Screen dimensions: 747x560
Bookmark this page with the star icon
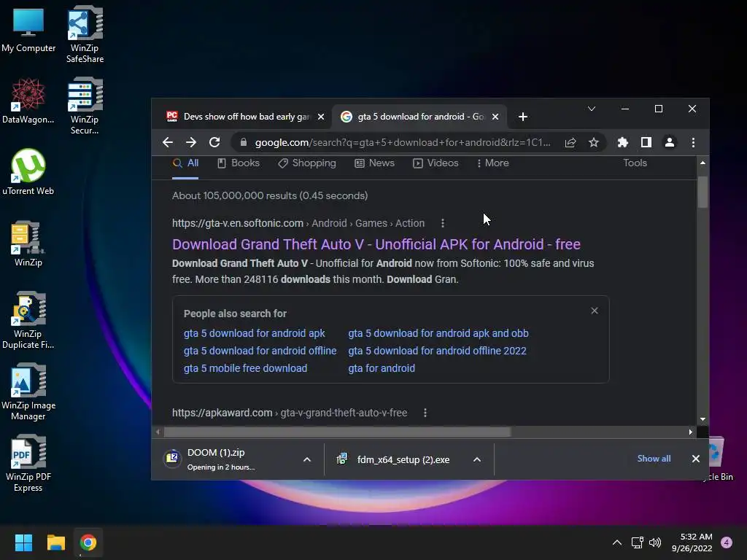tap(594, 142)
